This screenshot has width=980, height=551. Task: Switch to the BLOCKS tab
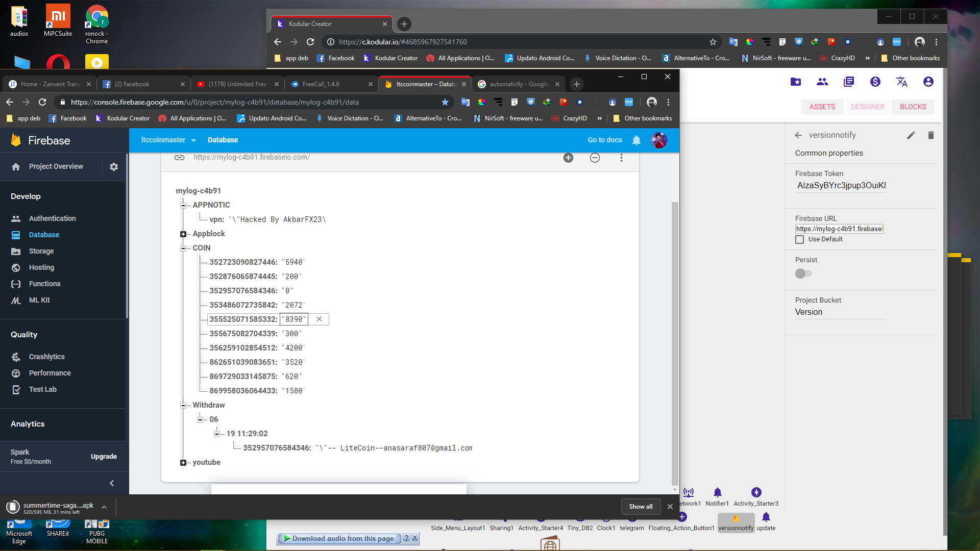pos(913,107)
